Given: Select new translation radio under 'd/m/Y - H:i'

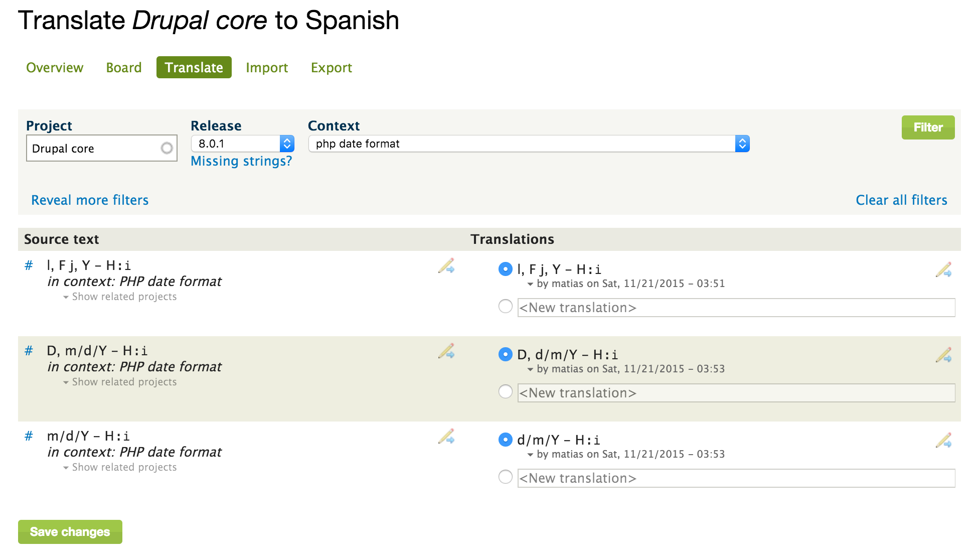Looking at the screenshot, I should [505, 477].
